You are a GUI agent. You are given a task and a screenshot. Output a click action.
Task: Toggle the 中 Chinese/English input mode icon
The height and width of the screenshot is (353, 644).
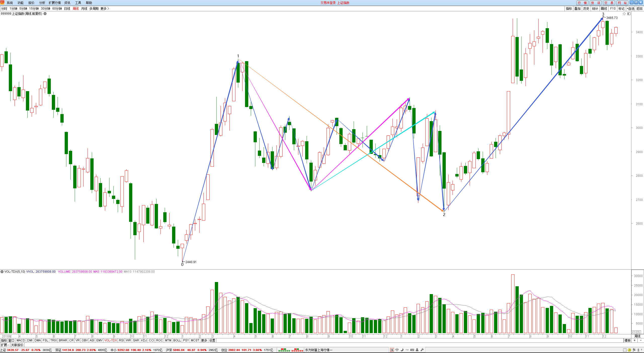397,350
